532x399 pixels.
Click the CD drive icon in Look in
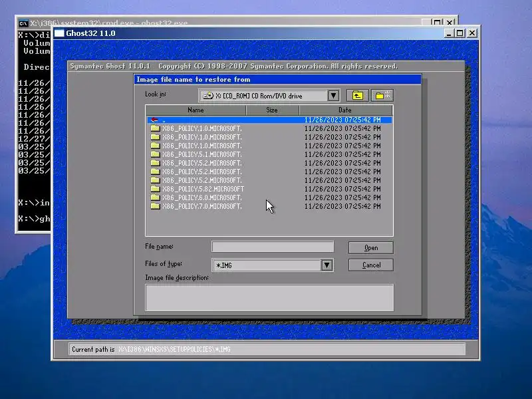tap(207, 96)
